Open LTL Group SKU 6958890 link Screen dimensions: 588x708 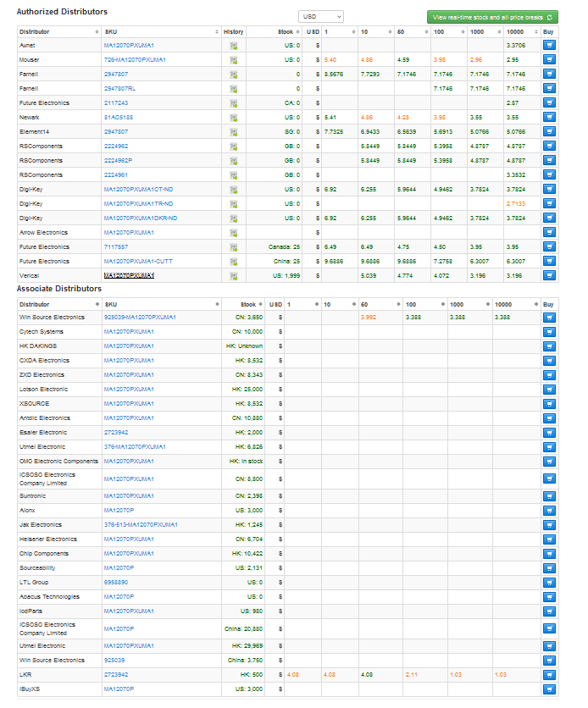click(115, 583)
